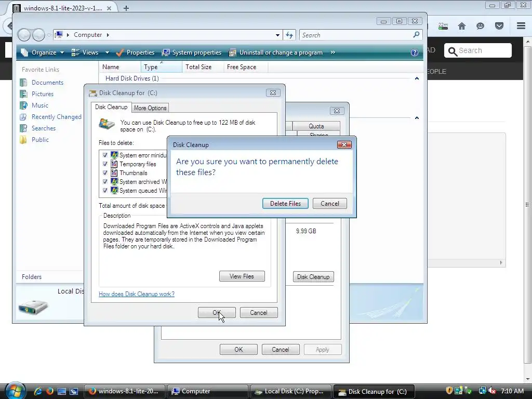Cancel the permanent delete confirmation

pyautogui.click(x=330, y=204)
